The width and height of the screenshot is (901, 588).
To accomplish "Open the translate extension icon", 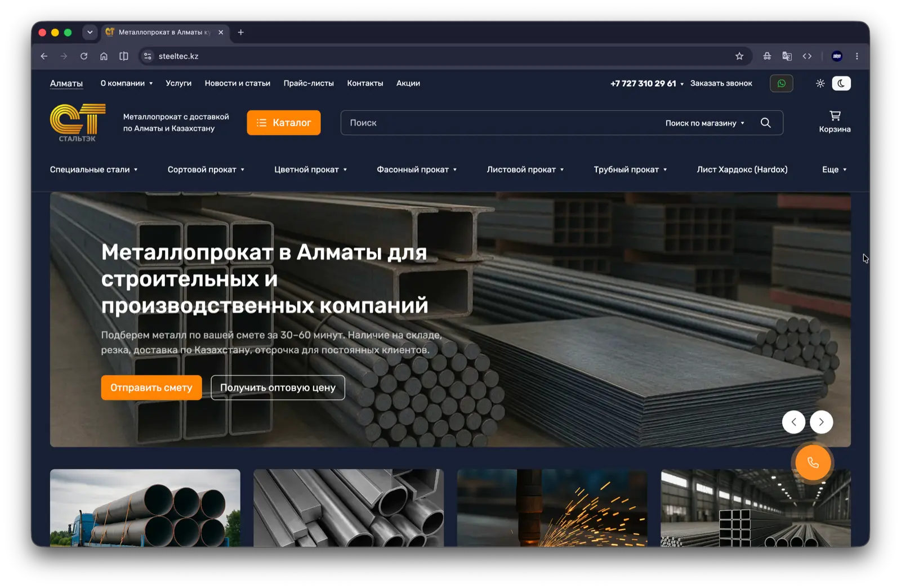I will 787,56.
